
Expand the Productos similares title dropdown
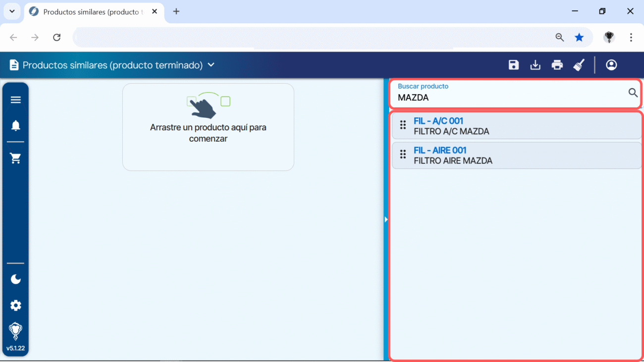(211, 65)
